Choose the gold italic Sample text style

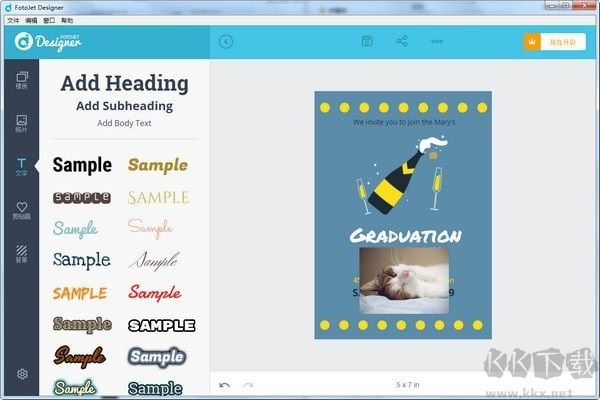point(158,165)
